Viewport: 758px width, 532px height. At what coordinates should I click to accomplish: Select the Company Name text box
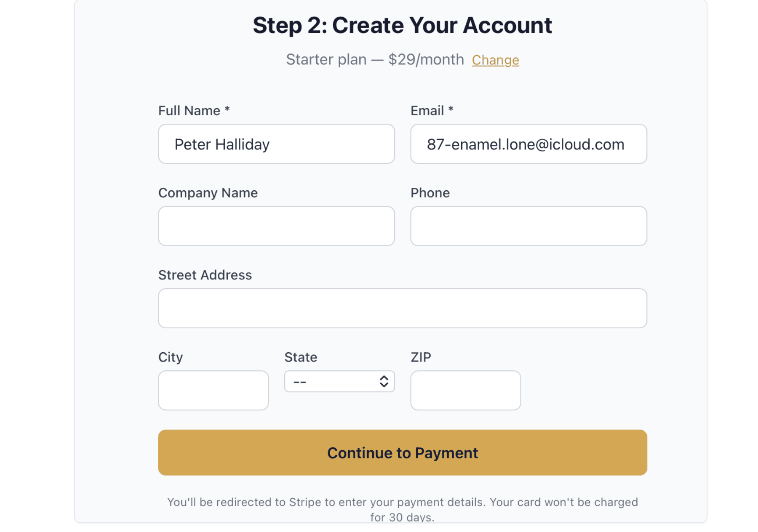click(x=276, y=226)
